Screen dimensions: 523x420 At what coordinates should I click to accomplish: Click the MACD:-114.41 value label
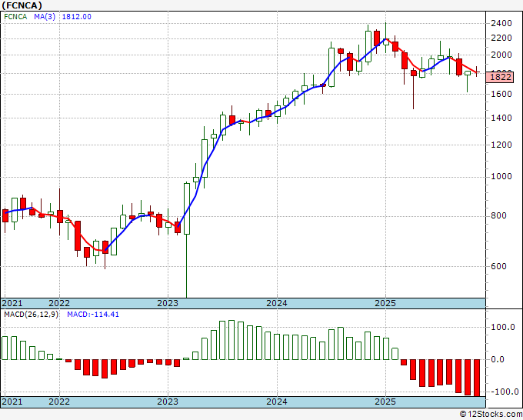(x=93, y=315)
